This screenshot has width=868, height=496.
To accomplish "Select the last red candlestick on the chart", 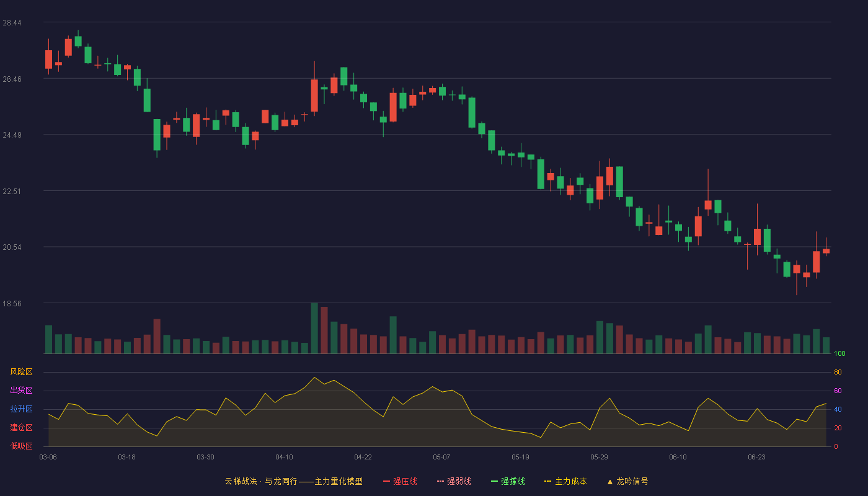I will point(826,251).
